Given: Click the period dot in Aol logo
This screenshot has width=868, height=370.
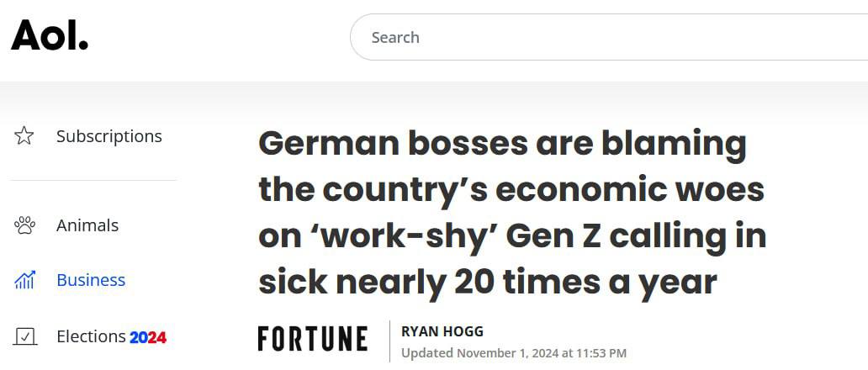Looking at the screenshot, I should 83,46.
